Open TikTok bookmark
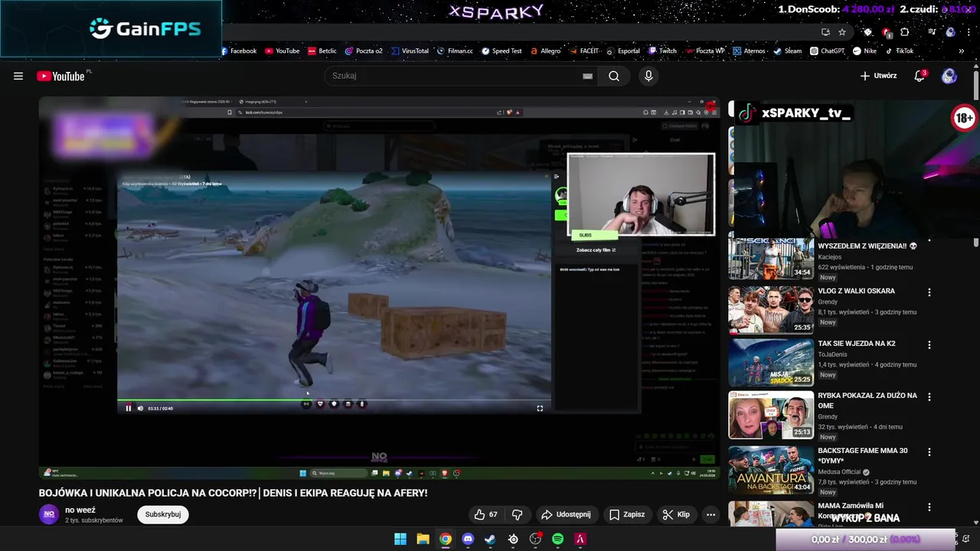The image size is (980, 551). (x=899, y=51)
